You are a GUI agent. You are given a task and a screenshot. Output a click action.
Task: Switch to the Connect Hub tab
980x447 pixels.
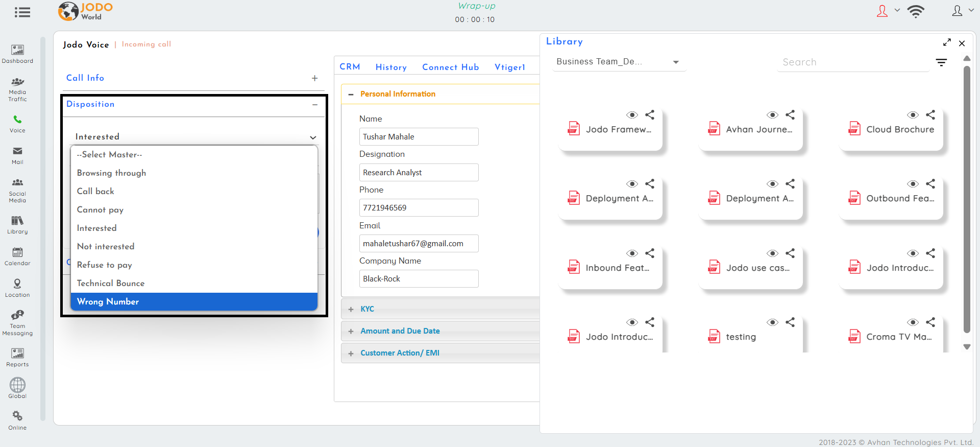click(x=451, y=67)
